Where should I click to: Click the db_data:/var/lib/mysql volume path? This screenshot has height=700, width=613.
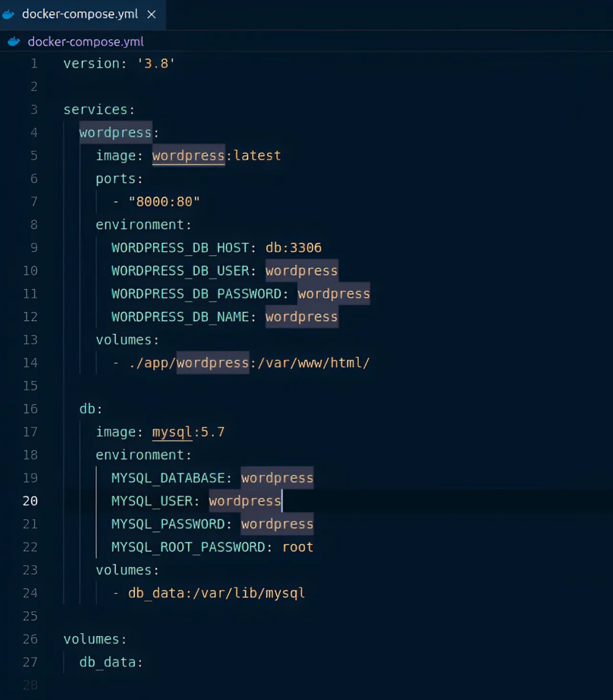tap(216, 592)
